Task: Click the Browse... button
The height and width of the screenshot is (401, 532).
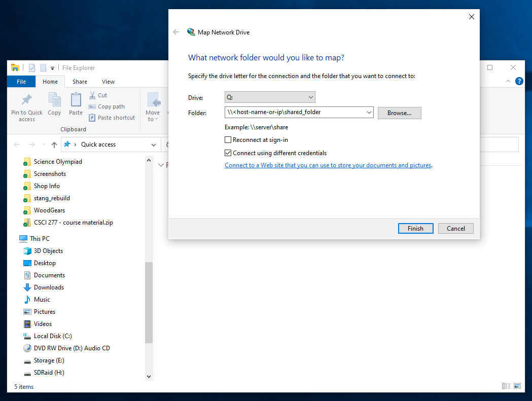Action: pyautogui.click(x=399, y=113)
